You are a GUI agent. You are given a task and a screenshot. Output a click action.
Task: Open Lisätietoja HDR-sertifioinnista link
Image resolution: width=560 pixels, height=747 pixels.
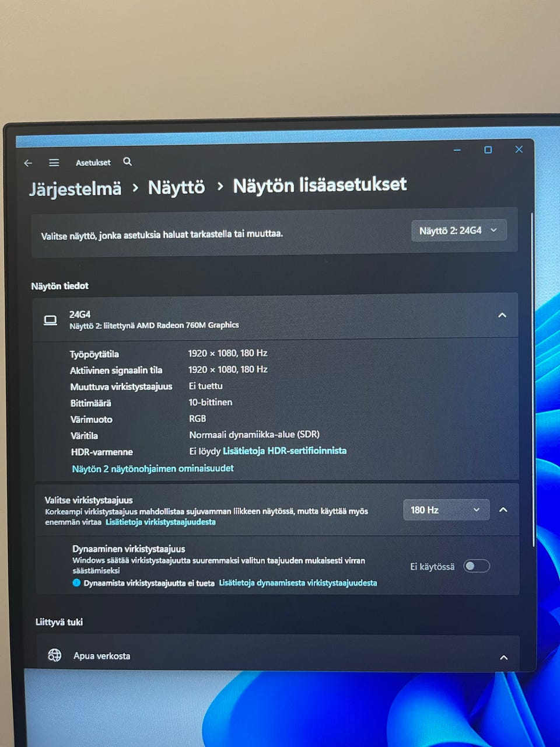[285, 451]
